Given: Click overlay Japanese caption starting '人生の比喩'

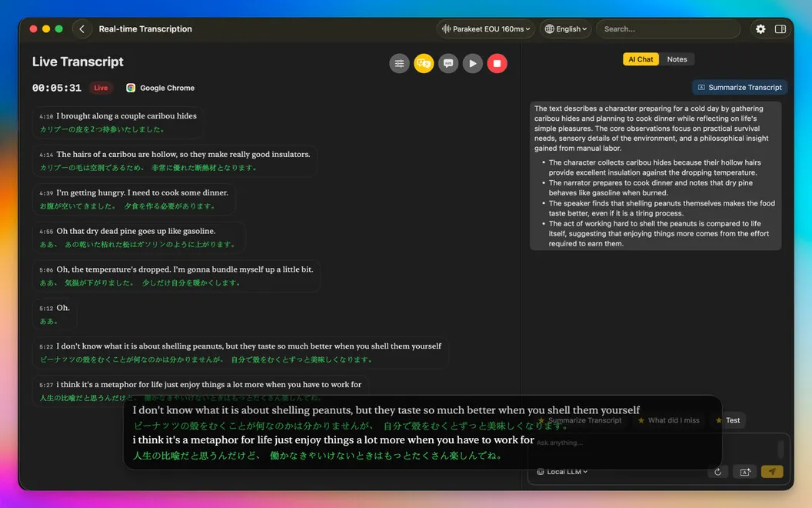Looking at the screenshot, I should click(317, 456).
